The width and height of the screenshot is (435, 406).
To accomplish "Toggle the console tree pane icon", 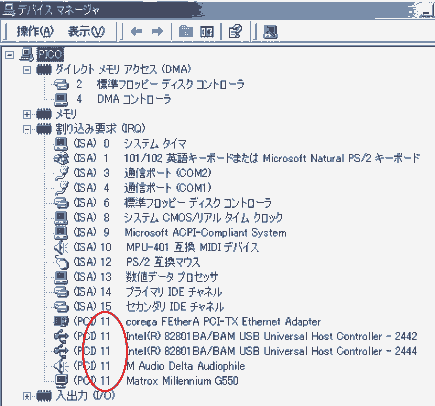I will [207, 32].
